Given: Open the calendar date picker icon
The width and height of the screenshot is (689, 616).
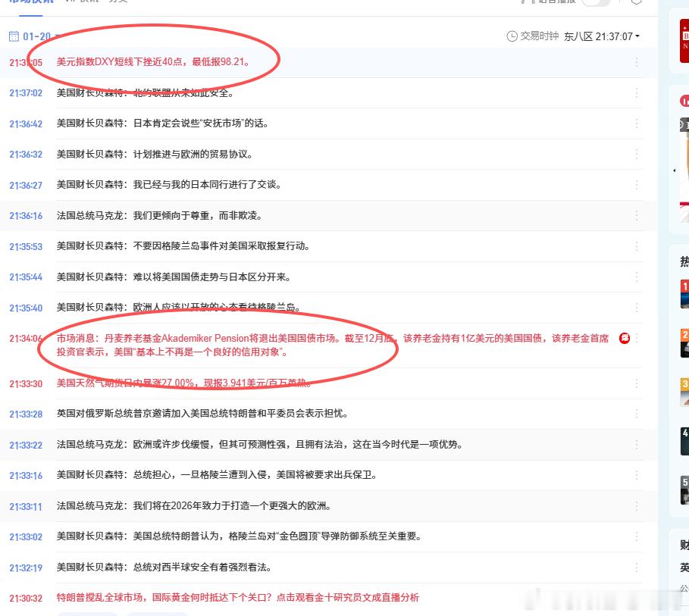Looking at the screenshot, I should pos(13,36).
